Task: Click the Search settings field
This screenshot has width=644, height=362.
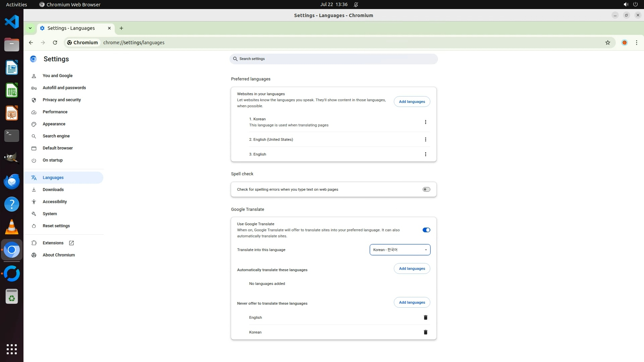Action: click(333, 59)
